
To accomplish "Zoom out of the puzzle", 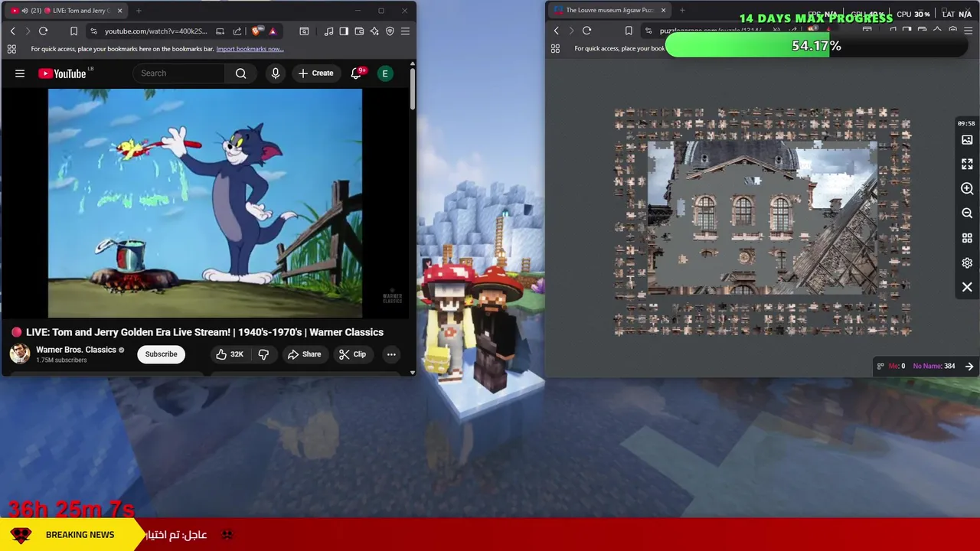I will pos(967,214).
